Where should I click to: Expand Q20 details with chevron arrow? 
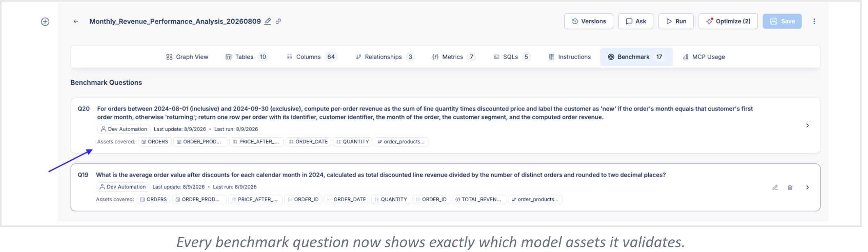click(807, 125)
